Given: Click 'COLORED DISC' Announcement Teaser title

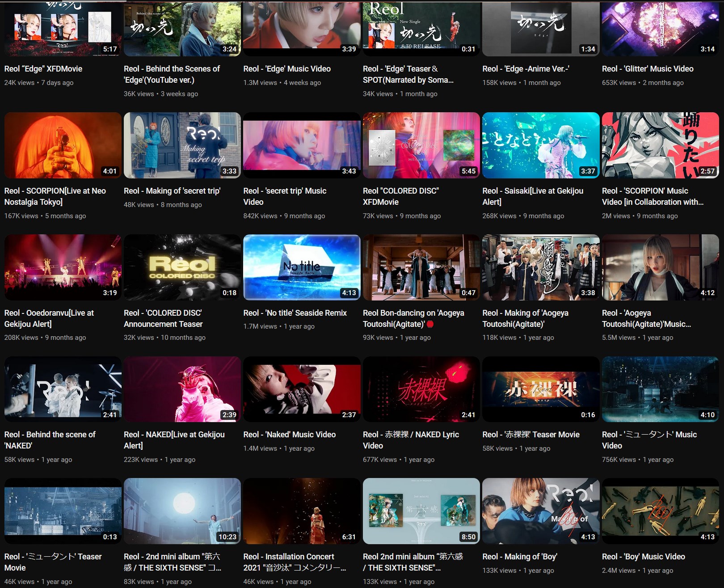Looking at the screenshot, I should pyautogui.click(x=163, y=318).
